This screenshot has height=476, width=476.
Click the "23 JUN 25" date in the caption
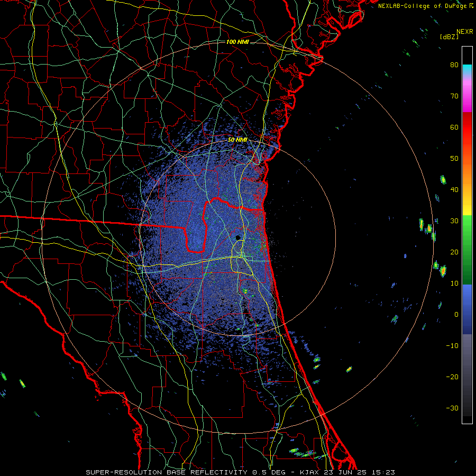[346, 472]
